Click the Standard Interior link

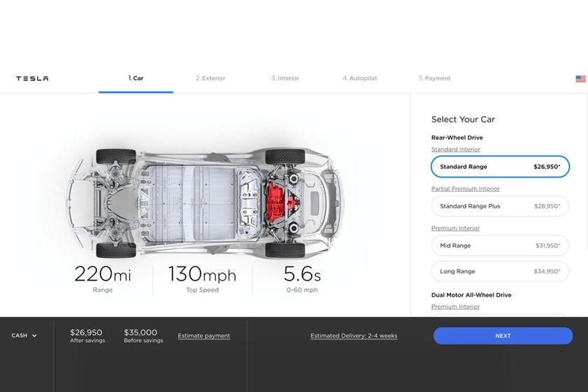[x=455, y=149]
